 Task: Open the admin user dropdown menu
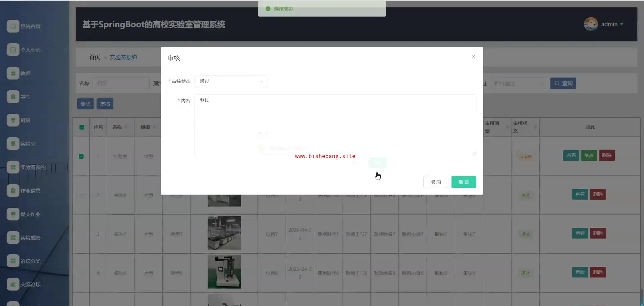[612, 24]
